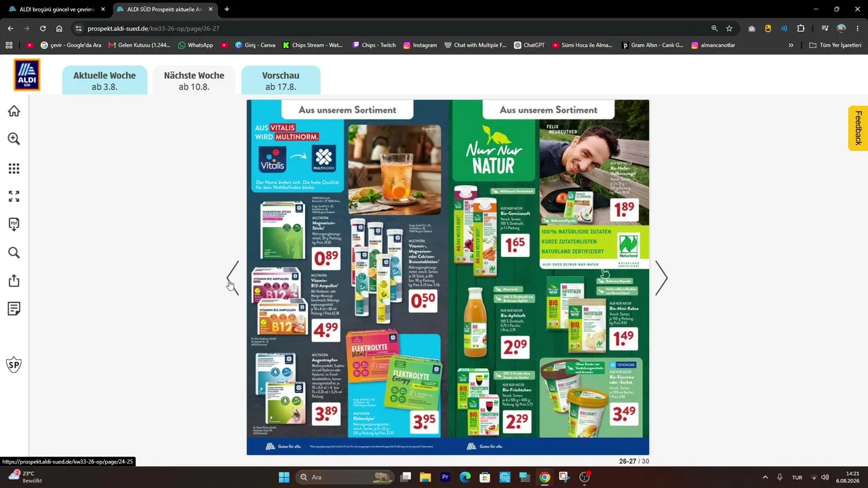Reload the current page
This screenshot has height=488, width=868.
pos(43,28)
